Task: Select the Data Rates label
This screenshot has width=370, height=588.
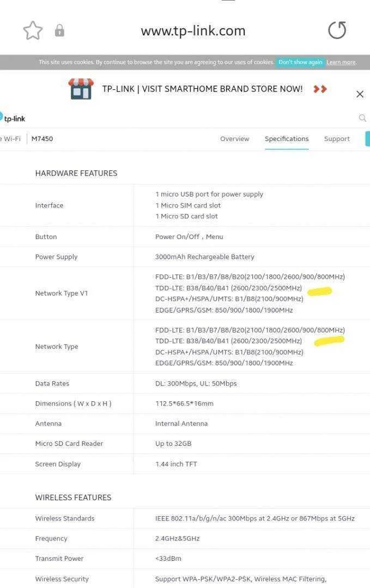Action: click(x=52, y=384)
